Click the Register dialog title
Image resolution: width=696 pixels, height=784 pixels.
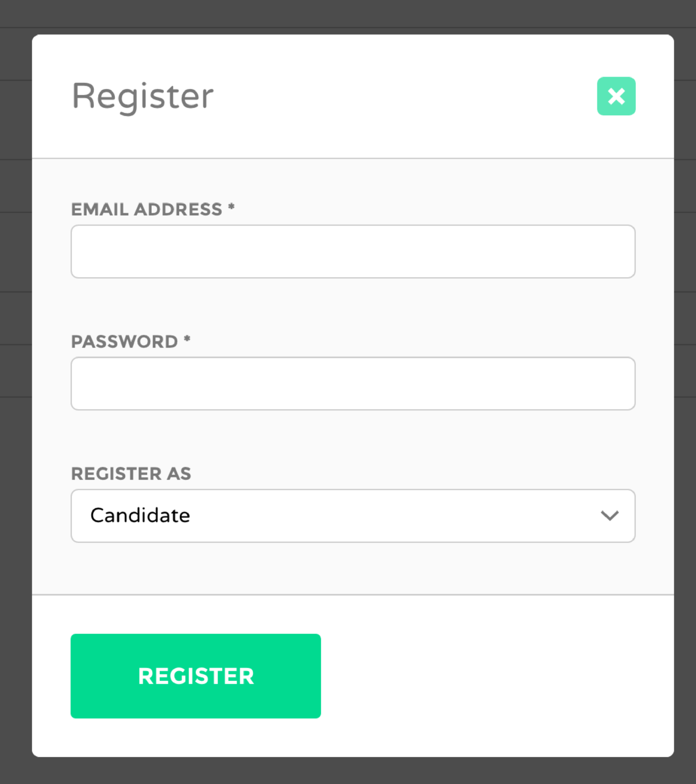pyautogui.click(x=142, y=96)
